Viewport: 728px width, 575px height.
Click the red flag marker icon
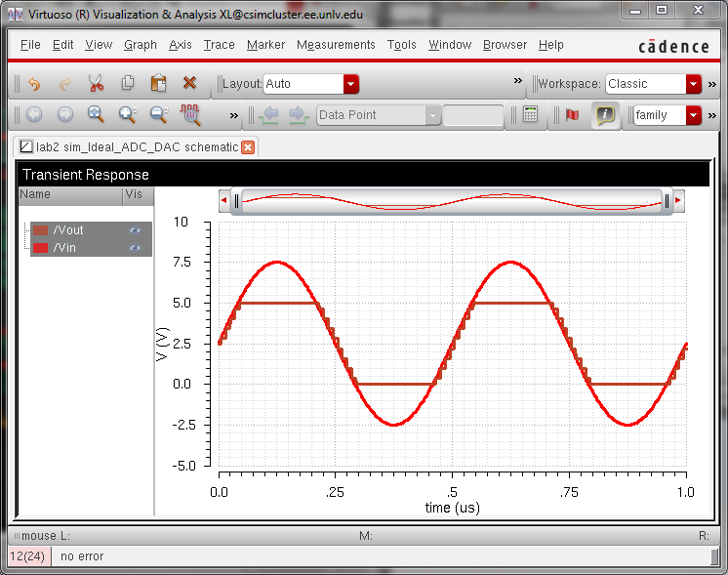coord(572,115)
